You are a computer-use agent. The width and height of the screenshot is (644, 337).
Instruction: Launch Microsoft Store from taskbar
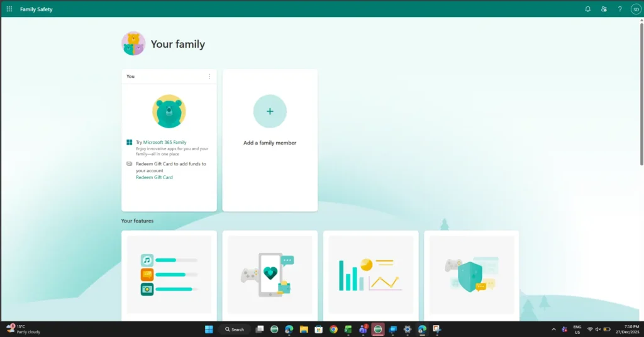point(318,329)
